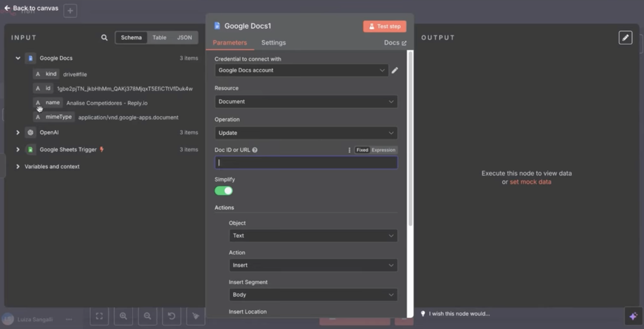The height and width of the screenshot is (329, 644).
Task: Open options menu next to Doc ID field
Action: tap(348, 150)
